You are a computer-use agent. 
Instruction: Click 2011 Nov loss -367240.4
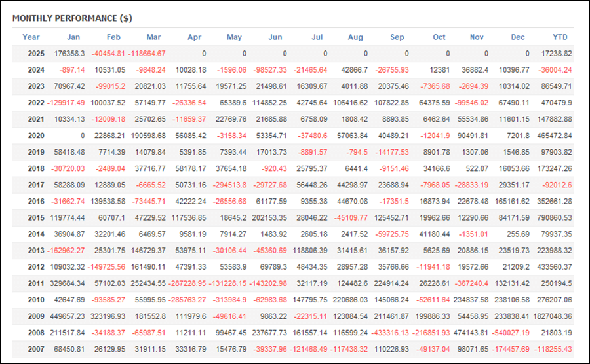pos(471,283)
